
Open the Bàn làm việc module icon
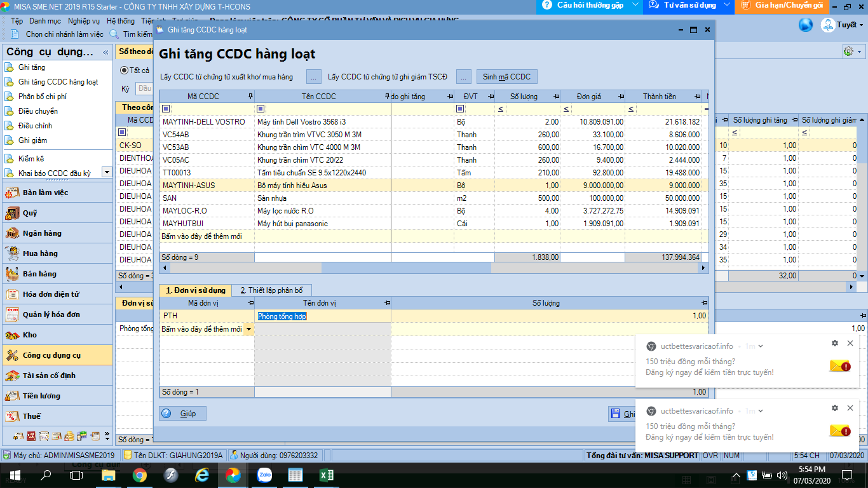tap(12, 193)
